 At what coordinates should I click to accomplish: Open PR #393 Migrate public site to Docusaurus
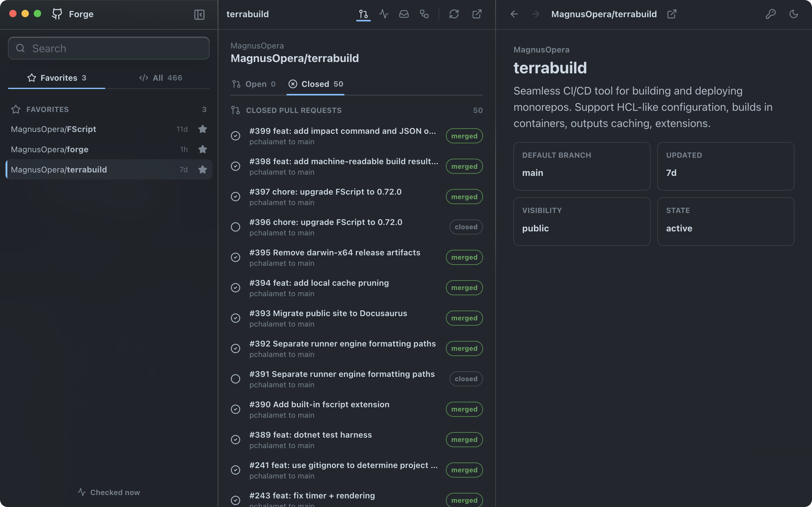pos(357,318)
